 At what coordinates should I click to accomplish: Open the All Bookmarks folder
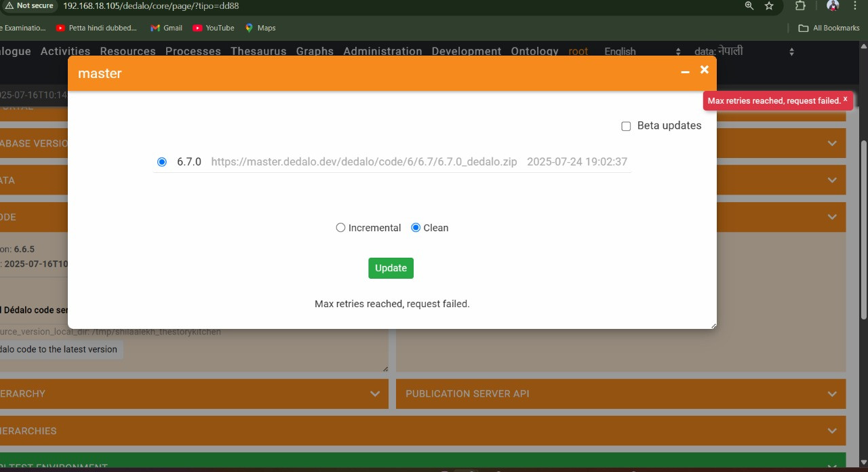point(829,28)
